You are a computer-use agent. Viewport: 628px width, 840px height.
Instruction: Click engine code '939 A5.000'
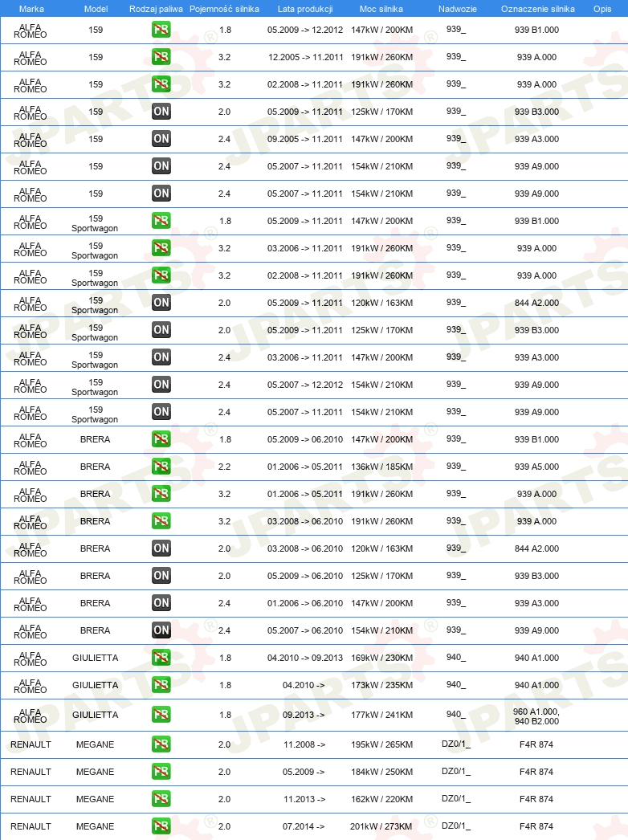tap(536, 467)
